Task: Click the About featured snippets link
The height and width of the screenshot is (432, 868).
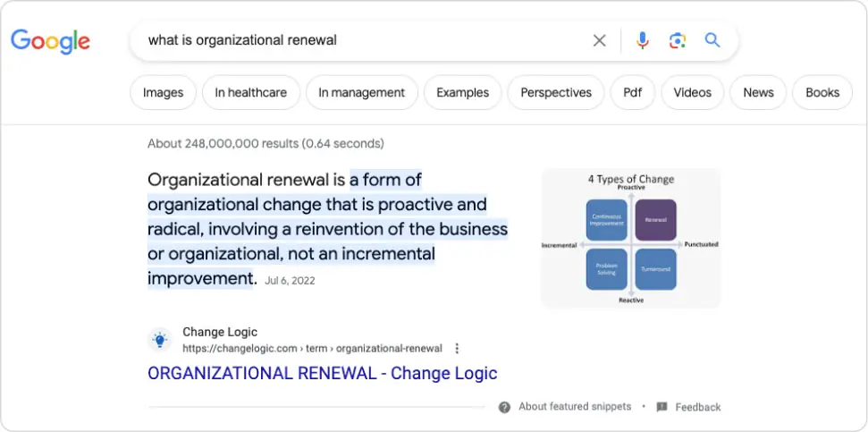Action: (x=575, y=407)
